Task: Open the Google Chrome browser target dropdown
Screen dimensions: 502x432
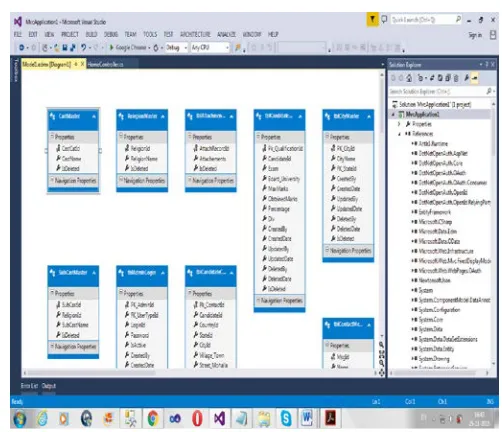Action: pyautogui.click(x=149, y=48)
